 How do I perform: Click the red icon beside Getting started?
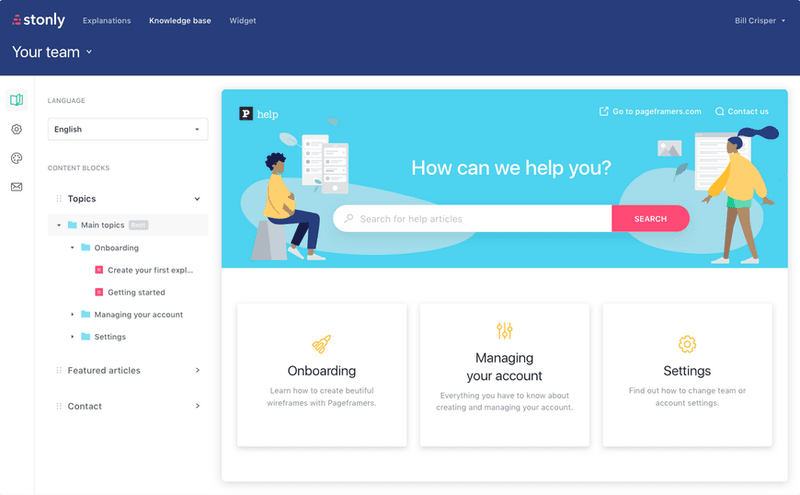click(99, 292)
